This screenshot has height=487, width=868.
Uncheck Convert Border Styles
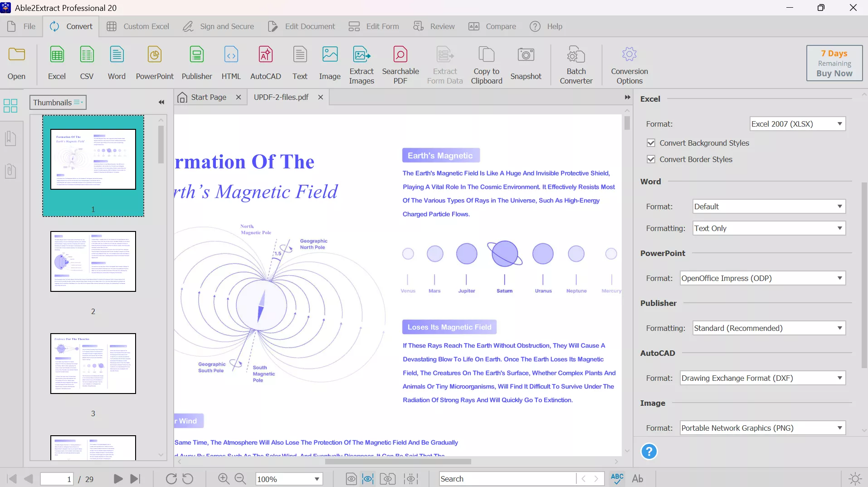651,159
